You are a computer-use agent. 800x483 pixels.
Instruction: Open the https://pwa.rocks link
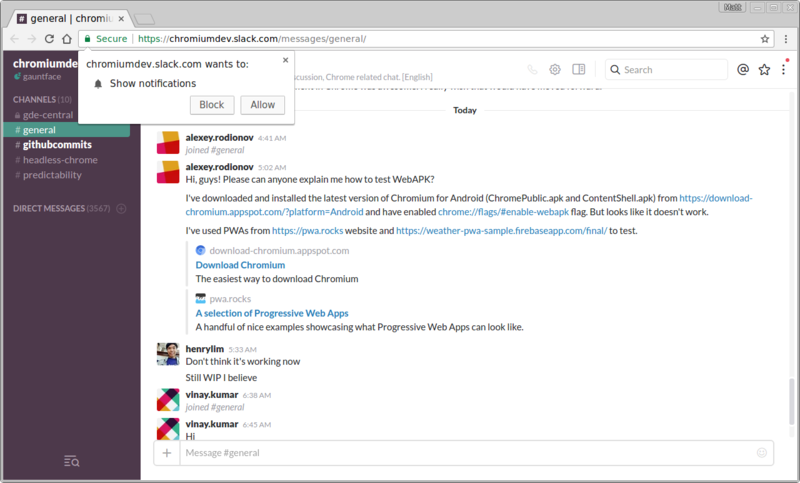(x=308, y=231)
